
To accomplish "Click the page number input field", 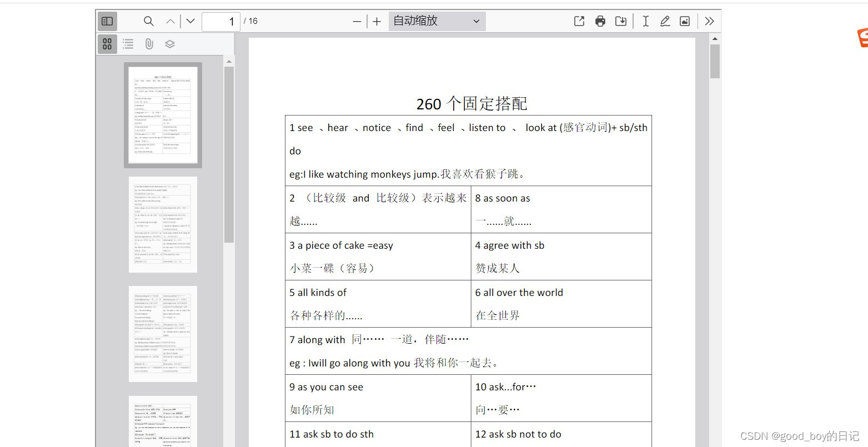I will [x=222, y=21].
